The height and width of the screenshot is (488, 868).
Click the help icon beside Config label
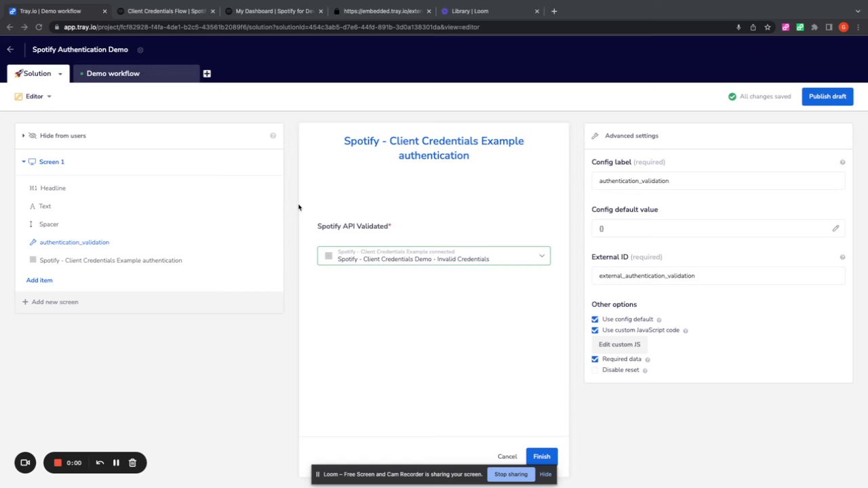click(842, 163)
